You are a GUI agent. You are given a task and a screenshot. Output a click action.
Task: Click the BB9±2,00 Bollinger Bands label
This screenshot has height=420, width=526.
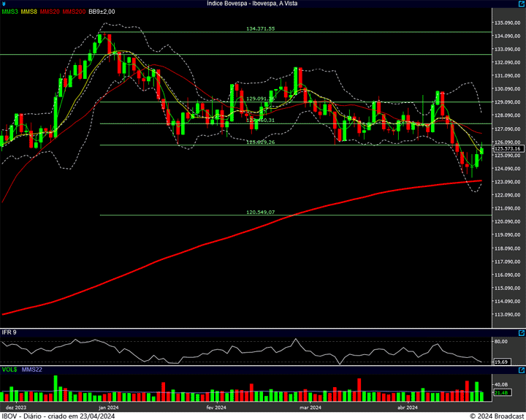[x=102, y=12]
